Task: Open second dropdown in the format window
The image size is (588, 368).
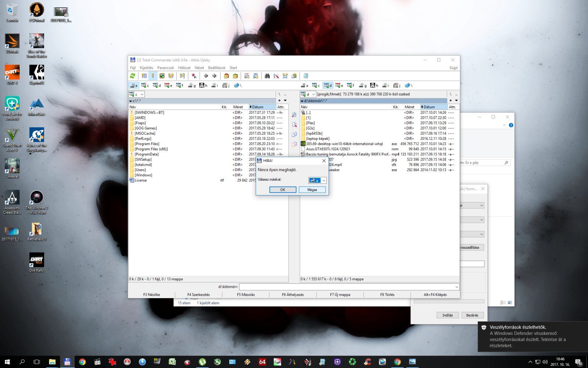Action: [472, 220]
